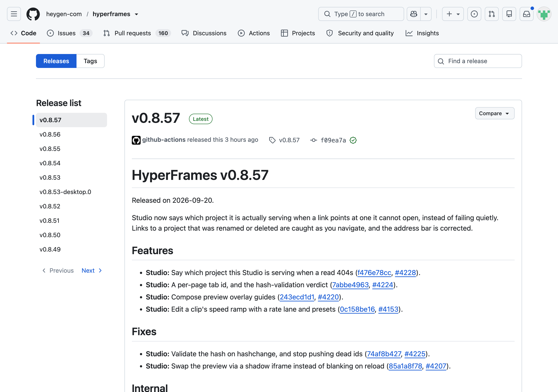This screenshot has height=392, width=558.
Task: Open pull request link #4224
Action: 383,285
